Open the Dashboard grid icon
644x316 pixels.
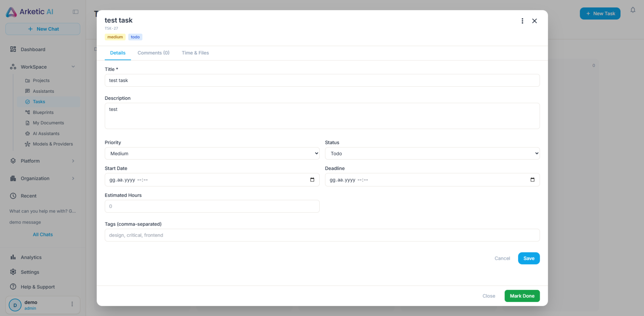pyautogui.click(x=13, y=49)
